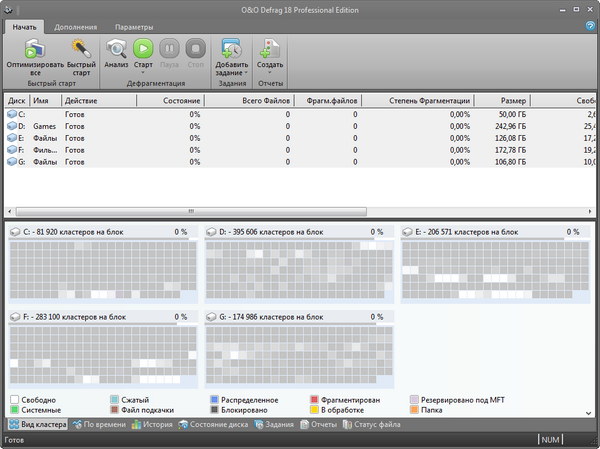Click the horizontal scrollbar of disk list
The image size is (600, 449).
[x=190, y=211]
